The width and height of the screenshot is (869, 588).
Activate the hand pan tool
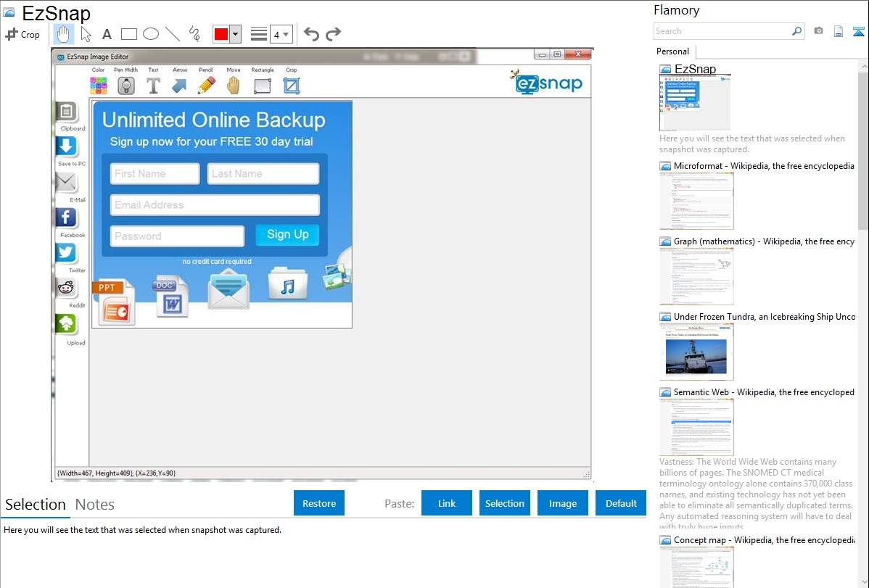tap(64, 34)
